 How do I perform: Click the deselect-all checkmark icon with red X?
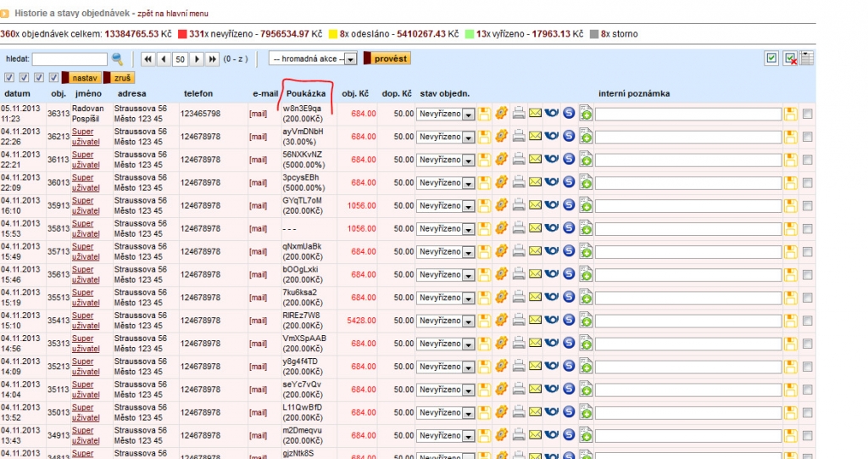[x=791, y=59]
